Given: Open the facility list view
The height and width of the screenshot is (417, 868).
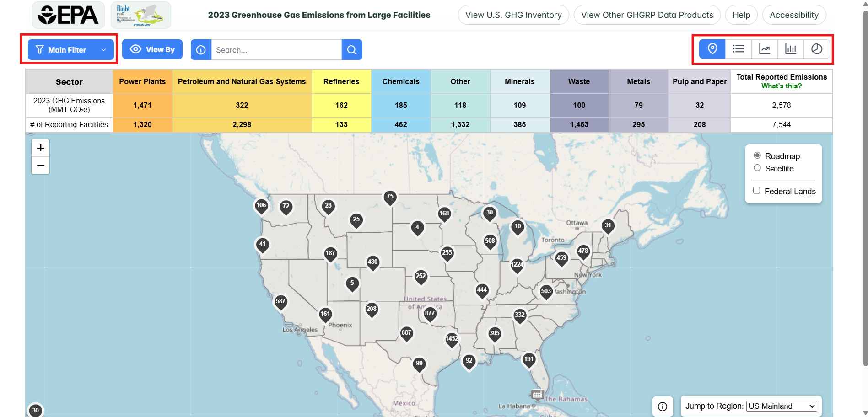Looking at the screenshot, I should point(738,49).
